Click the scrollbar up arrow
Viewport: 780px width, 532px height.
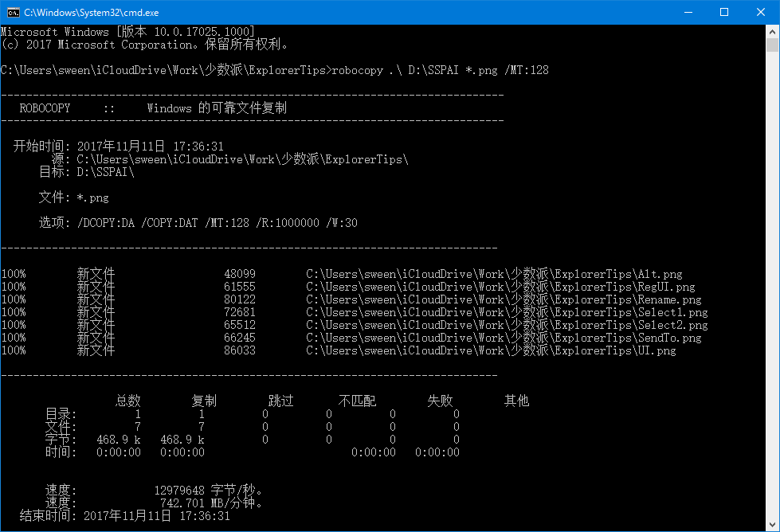(772, 31)
